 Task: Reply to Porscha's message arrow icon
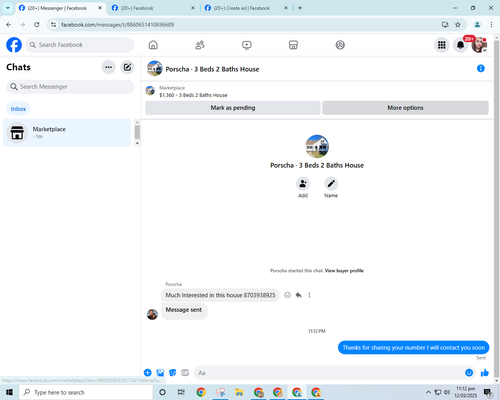[298, 295]
